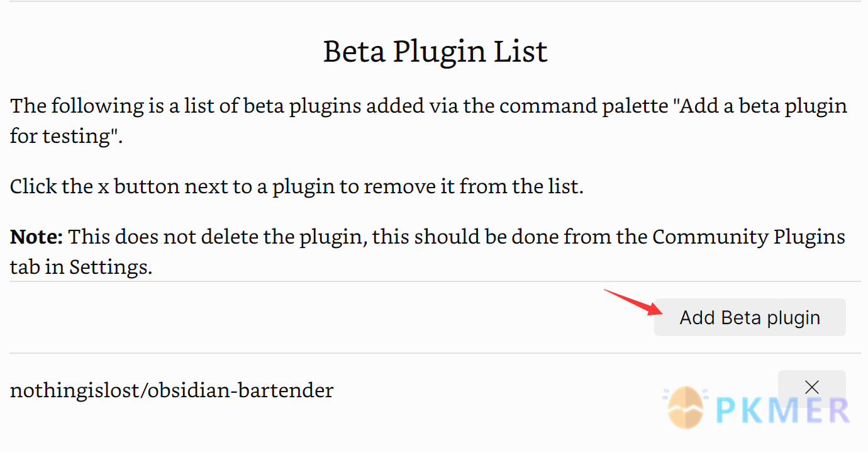This screenshot has height=452, width=868.
Task: Click the bold Note: label
Action: click(x=36, y=237)
